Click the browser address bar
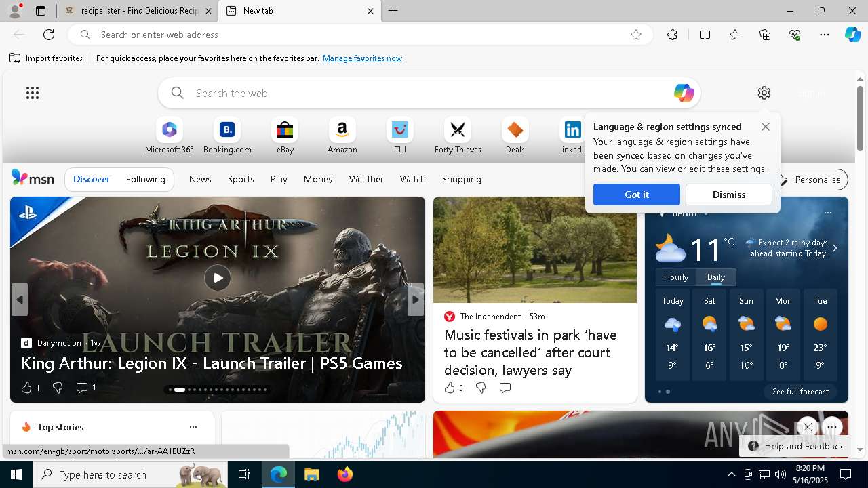 (359, 35)
